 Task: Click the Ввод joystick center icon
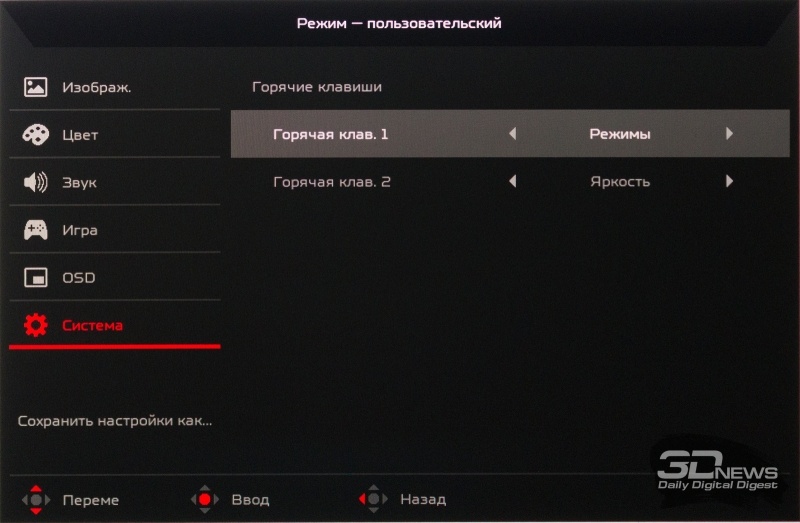[205, 500]
